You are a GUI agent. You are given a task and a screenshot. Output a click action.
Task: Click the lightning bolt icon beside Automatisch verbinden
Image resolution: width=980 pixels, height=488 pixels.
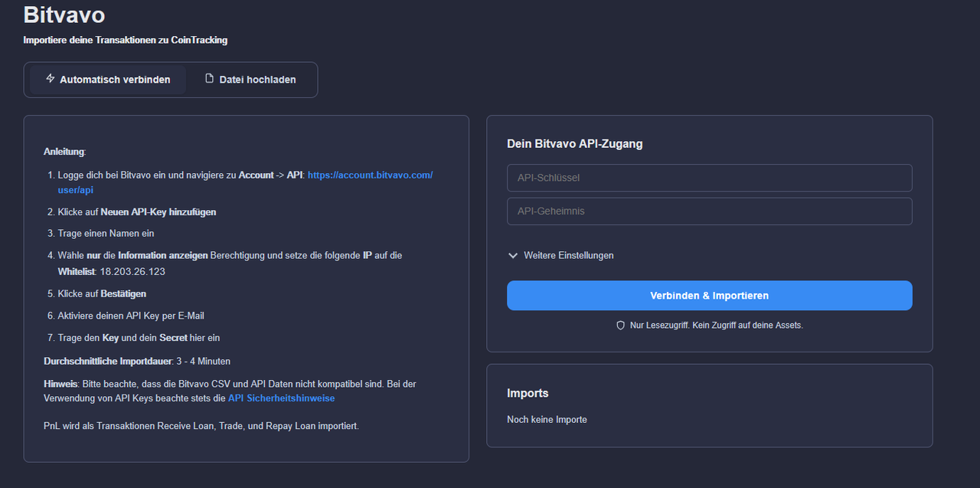point(51,79)
